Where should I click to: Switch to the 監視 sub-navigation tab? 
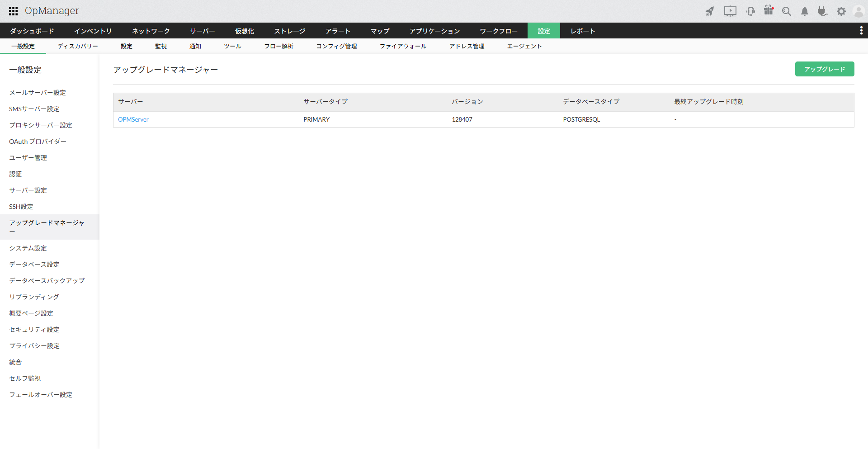(x=161, y=46)
